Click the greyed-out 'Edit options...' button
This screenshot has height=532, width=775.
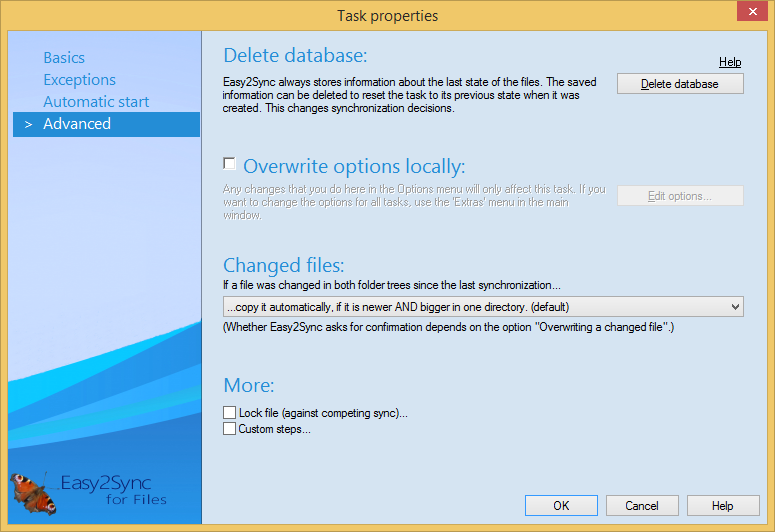(680, 196)
